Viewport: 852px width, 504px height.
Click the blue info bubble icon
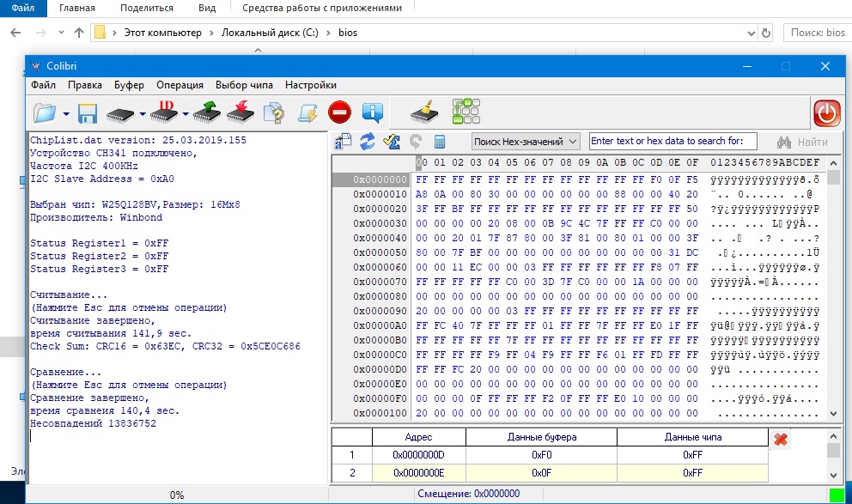tap(372, 112)
